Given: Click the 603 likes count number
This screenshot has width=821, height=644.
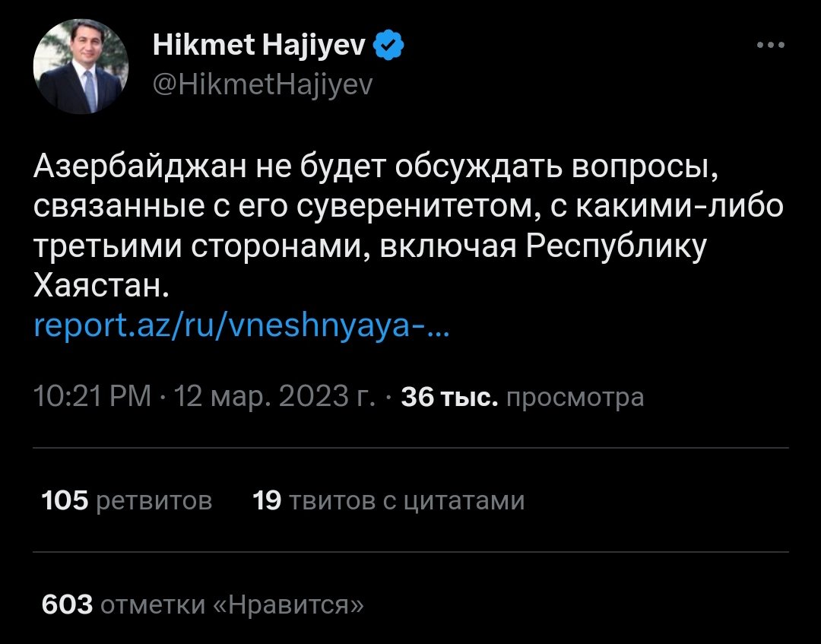Looking at the screenshot, I should tap(67, 604).
